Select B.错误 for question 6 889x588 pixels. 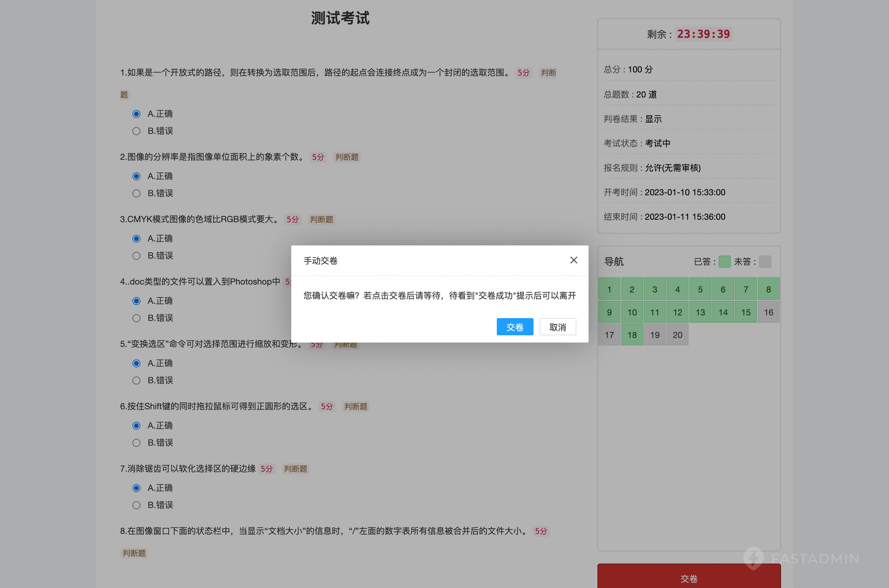(x=136, y=443)
